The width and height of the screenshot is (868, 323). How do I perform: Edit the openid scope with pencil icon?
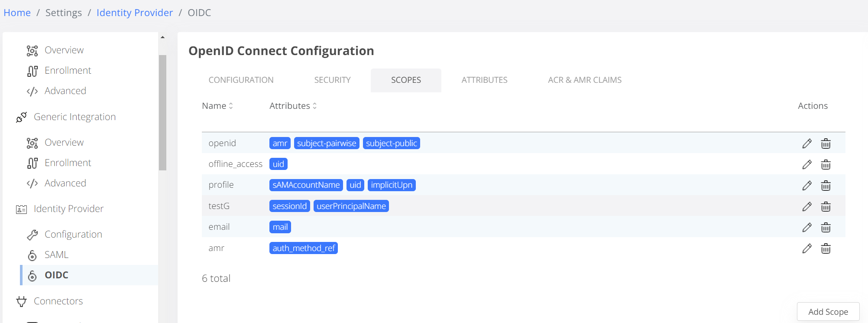pyautogui.click(x=806, y=144)
